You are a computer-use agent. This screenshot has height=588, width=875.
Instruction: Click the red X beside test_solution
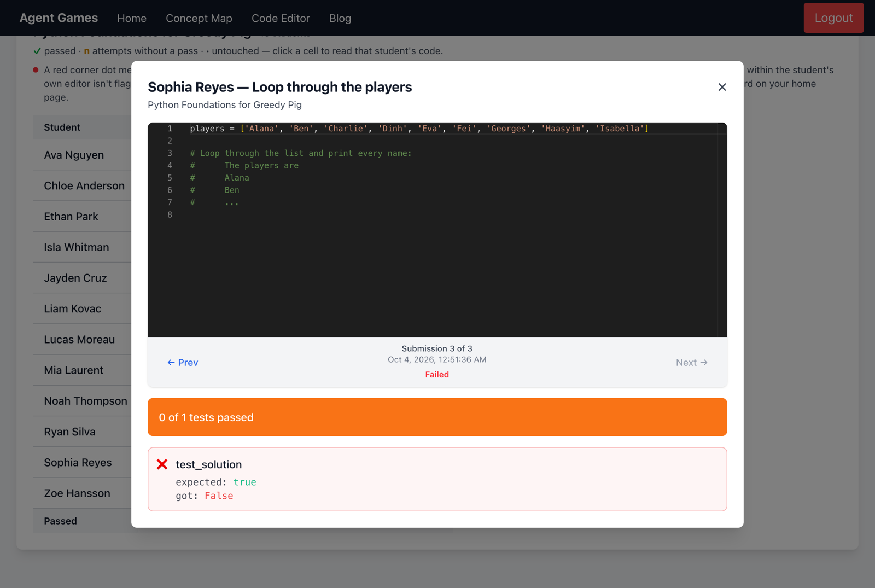pos(162,464)
